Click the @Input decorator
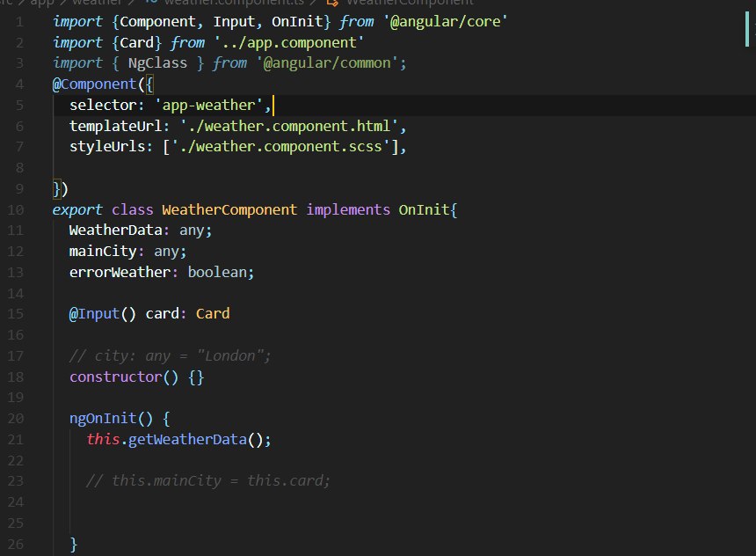Image resolution: width=756 pixels, height=556 pixels. [94, 314]
